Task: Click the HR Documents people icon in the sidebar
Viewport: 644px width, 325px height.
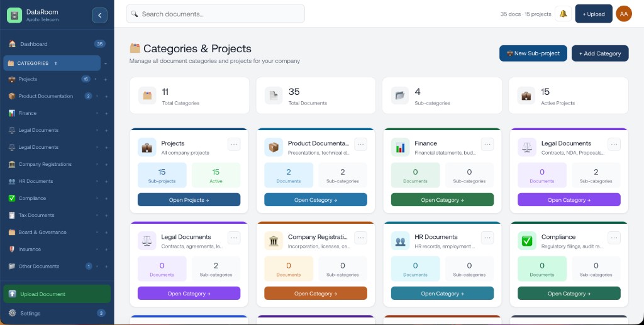Action: 12,182
